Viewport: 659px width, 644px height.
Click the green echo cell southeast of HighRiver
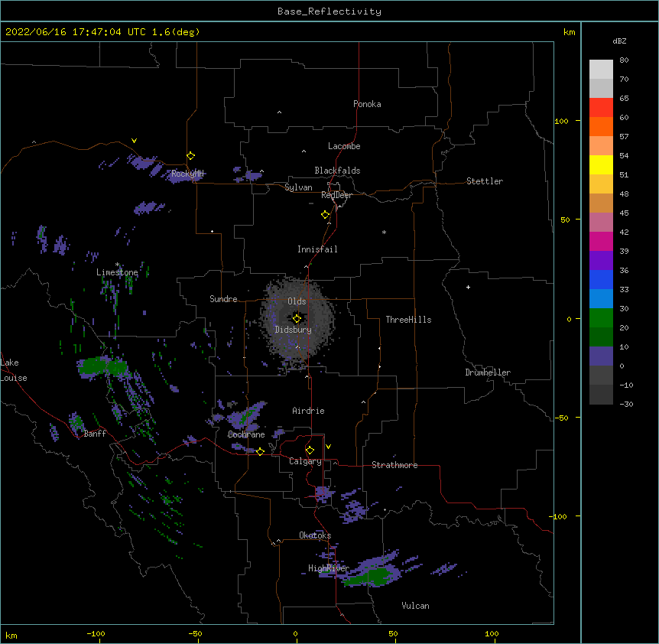(x=374, y=577)
